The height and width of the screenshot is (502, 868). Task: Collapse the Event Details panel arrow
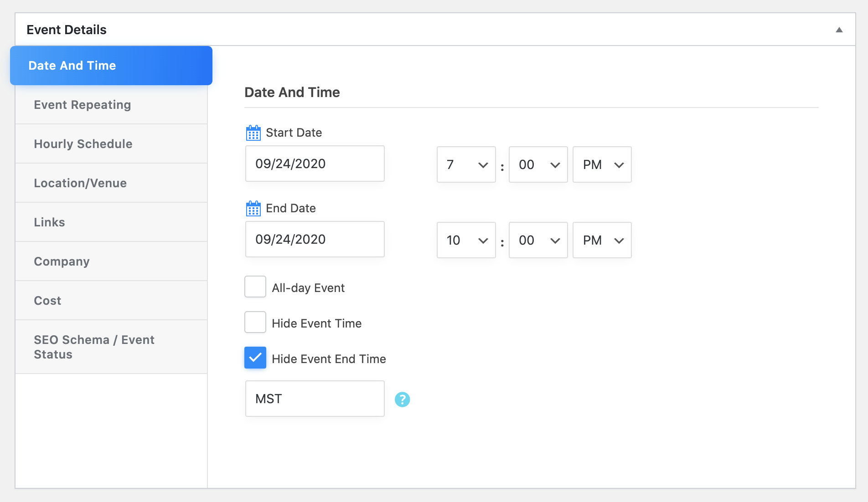[839, 30]
